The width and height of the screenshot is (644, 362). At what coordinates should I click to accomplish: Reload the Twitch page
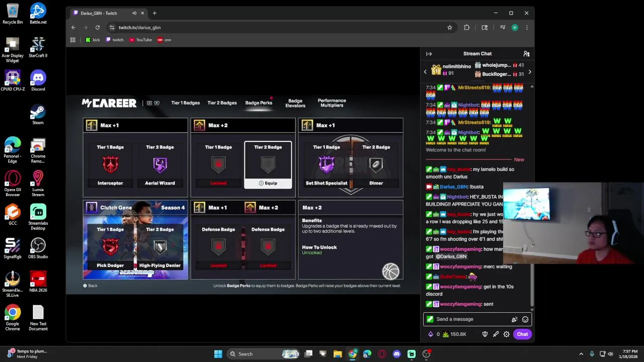98,28
